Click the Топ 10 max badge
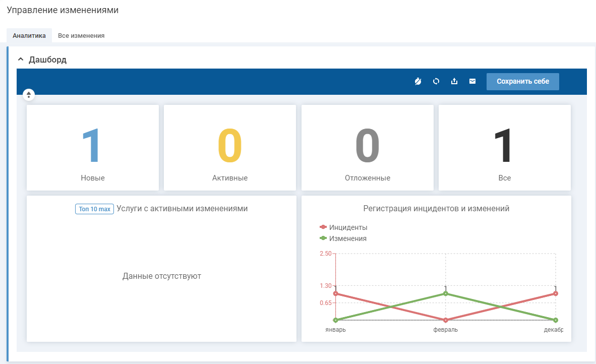The image size is (596, 364). (x=94, y=209)
